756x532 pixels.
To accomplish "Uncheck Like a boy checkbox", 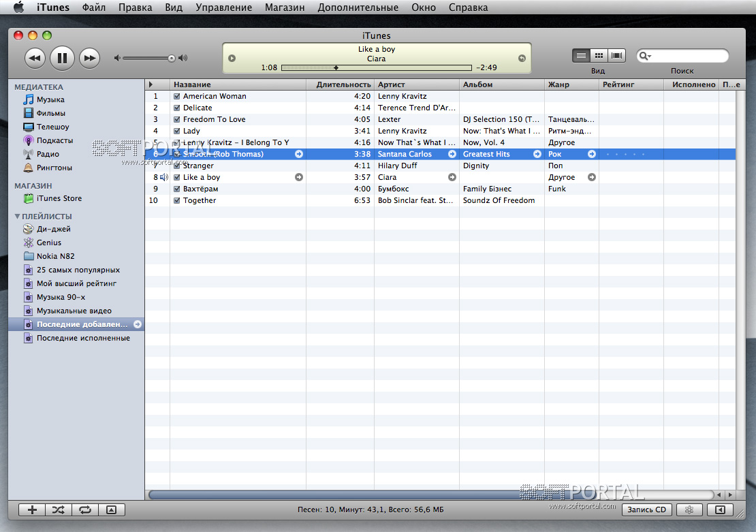I will coord(177,177).
